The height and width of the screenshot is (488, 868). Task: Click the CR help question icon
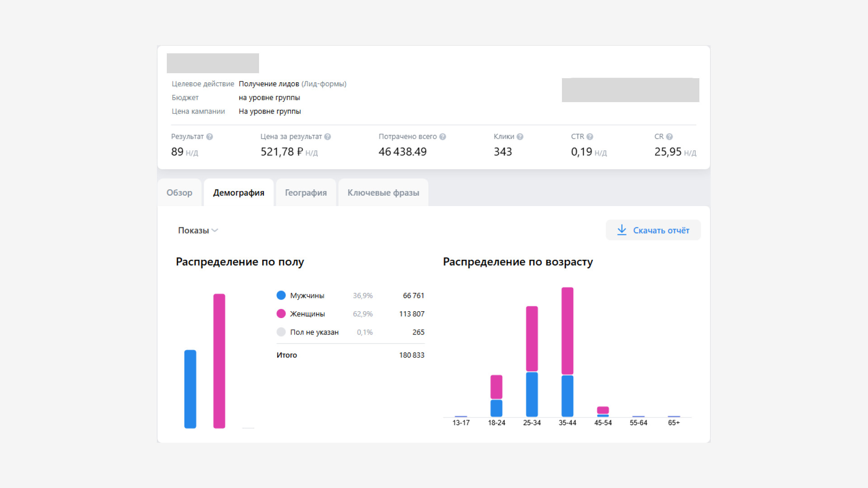pos(669,137)
